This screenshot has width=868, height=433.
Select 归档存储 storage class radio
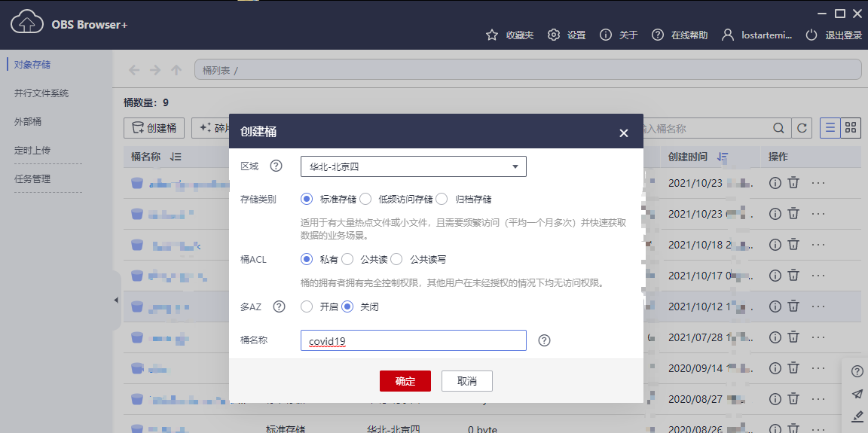click(x=442, y=199)
